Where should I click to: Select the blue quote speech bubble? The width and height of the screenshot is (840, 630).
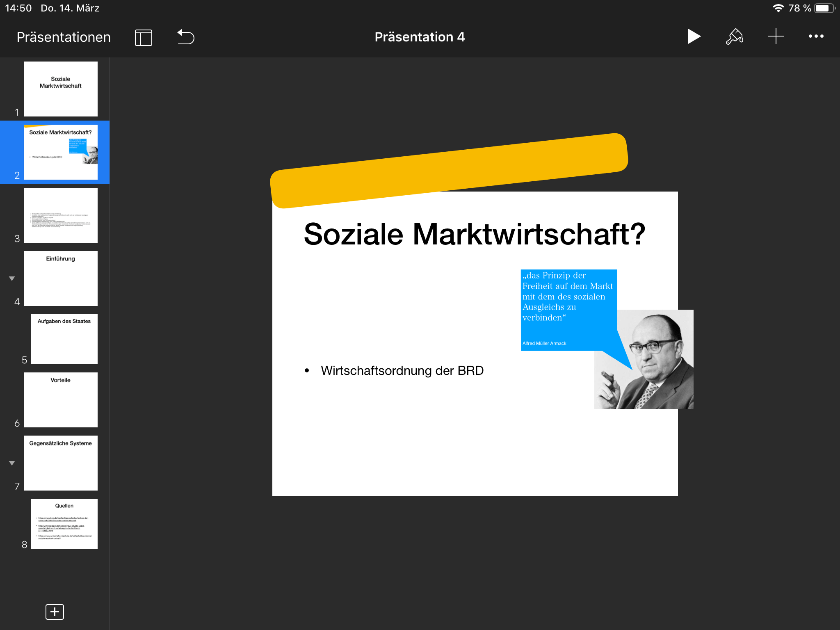(568, 310)
